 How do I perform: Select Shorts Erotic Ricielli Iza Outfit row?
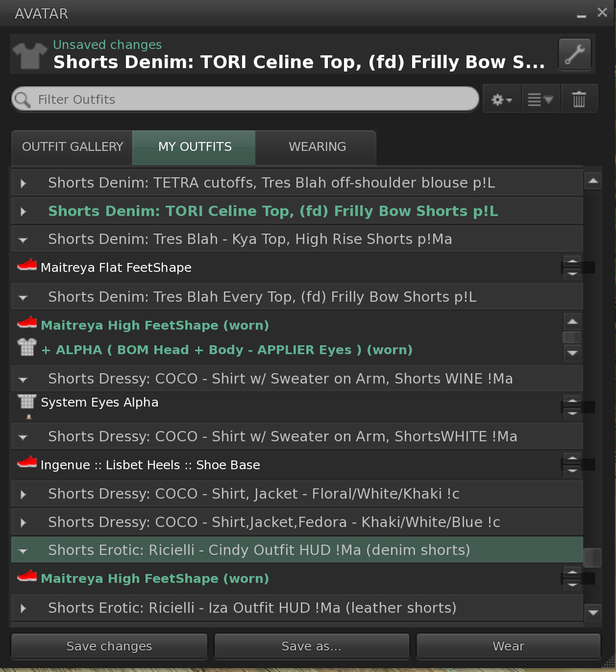[x=297, y=608]
